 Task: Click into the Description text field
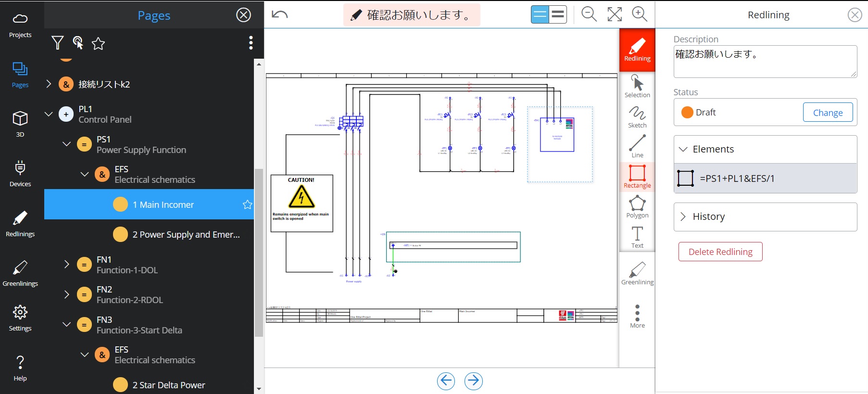click(765, 62)
